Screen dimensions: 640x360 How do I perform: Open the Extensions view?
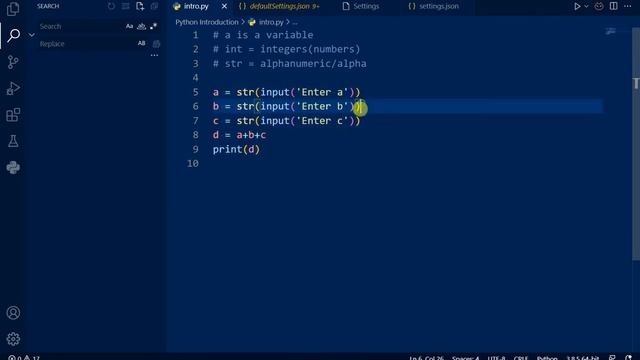(13, 115)
